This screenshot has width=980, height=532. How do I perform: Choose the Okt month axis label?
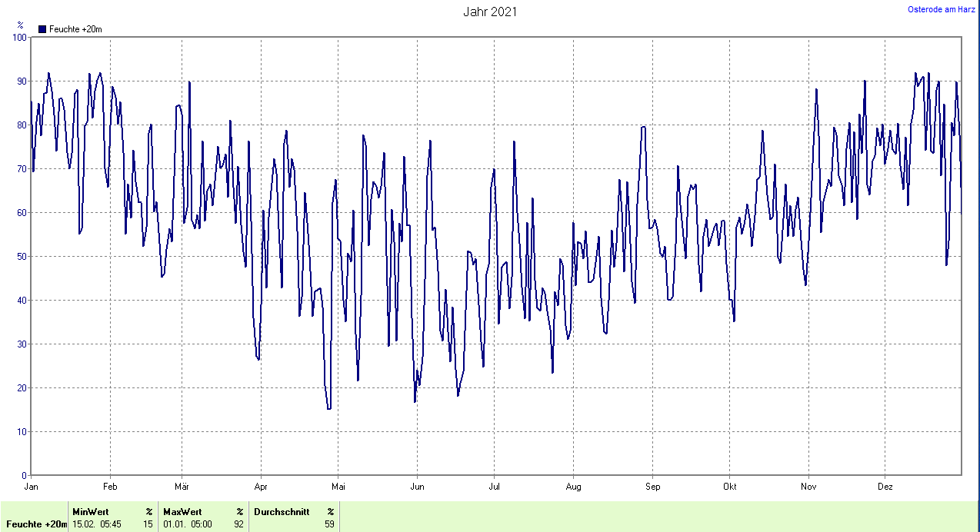pyautogui.click(x=729, y=486)
